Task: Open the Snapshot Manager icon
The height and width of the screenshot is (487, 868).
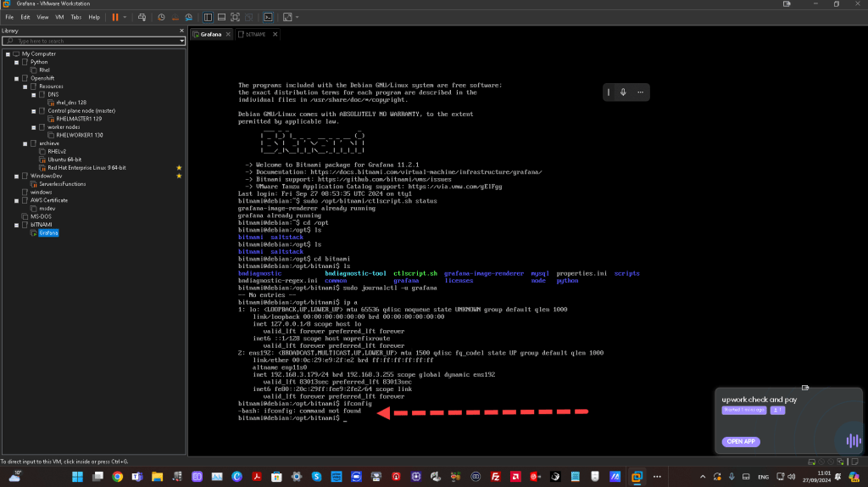Action: click(189, 17)
